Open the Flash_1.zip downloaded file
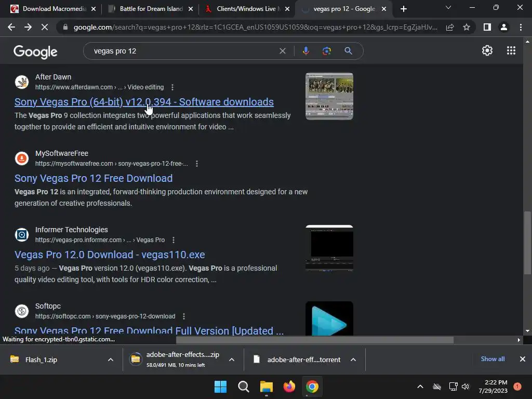Screen dimensions: 532x399 tap(41, 360)
